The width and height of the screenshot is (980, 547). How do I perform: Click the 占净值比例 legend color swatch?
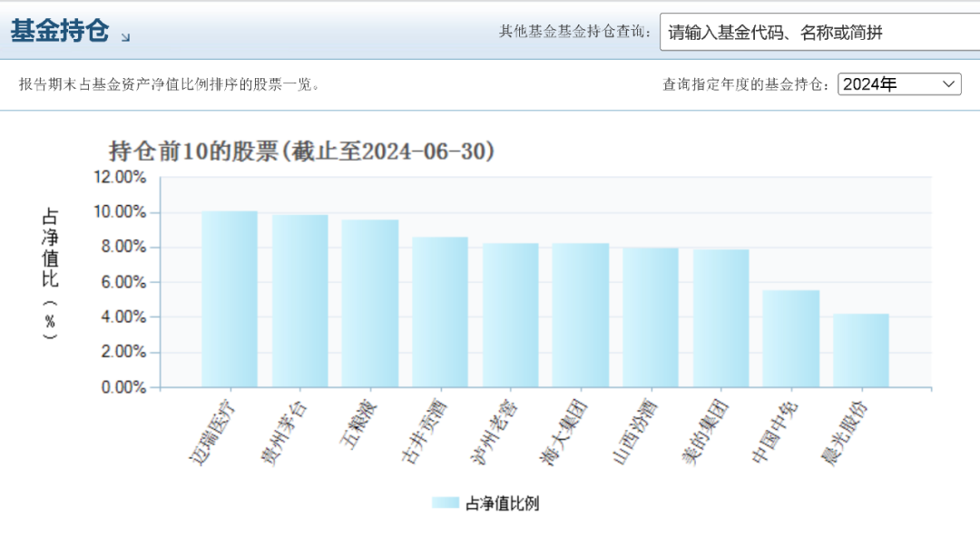[446, 503]
